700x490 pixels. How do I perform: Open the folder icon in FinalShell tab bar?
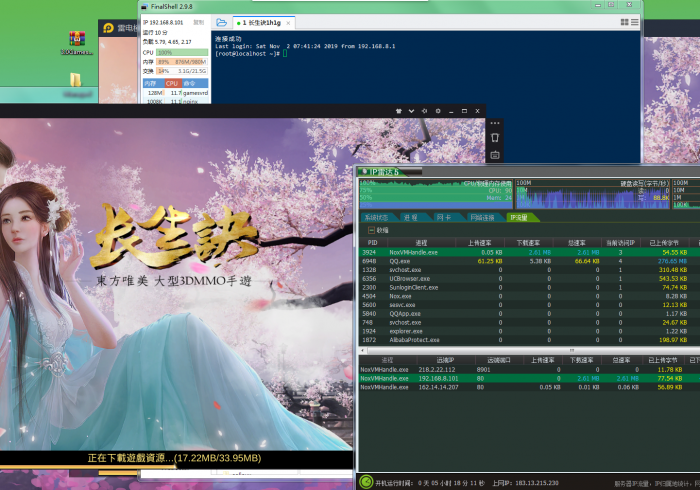pos(221,22)
